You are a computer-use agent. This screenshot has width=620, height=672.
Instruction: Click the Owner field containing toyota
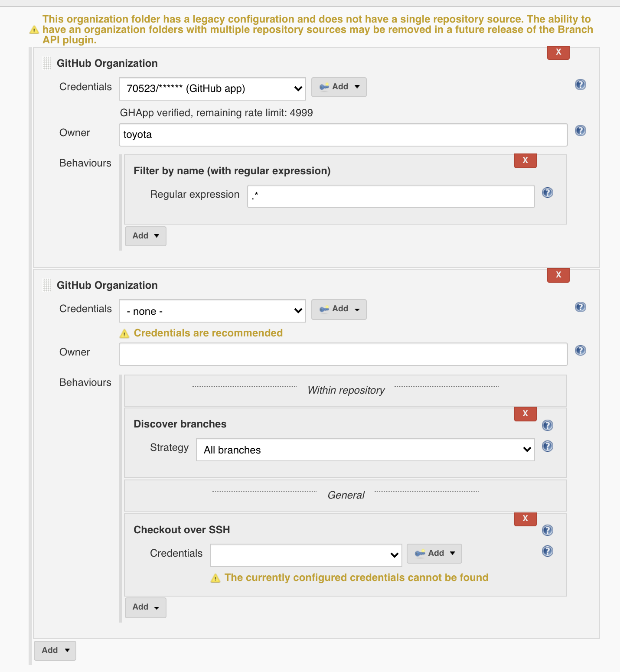point(343,135)
